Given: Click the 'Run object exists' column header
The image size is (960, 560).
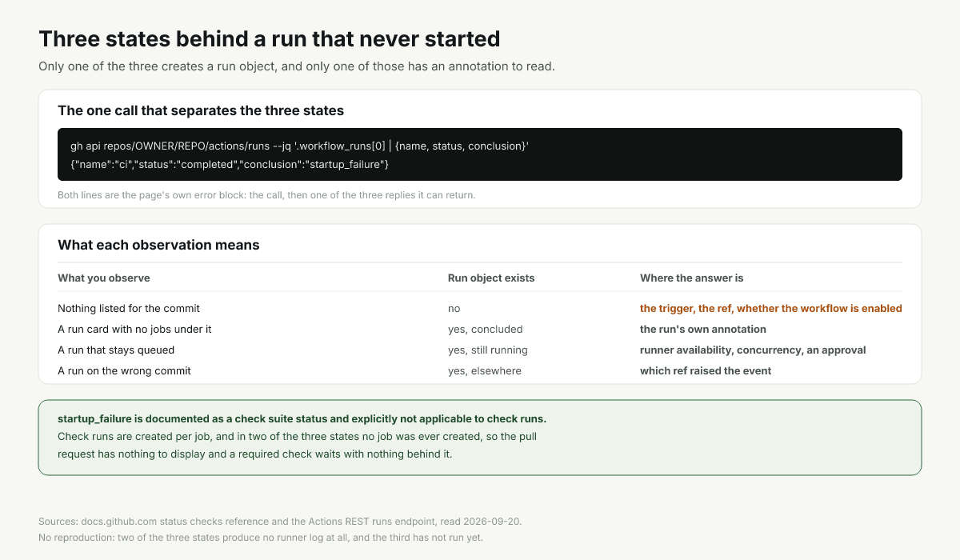Looking at the screenshot, I should coord(491,278).
